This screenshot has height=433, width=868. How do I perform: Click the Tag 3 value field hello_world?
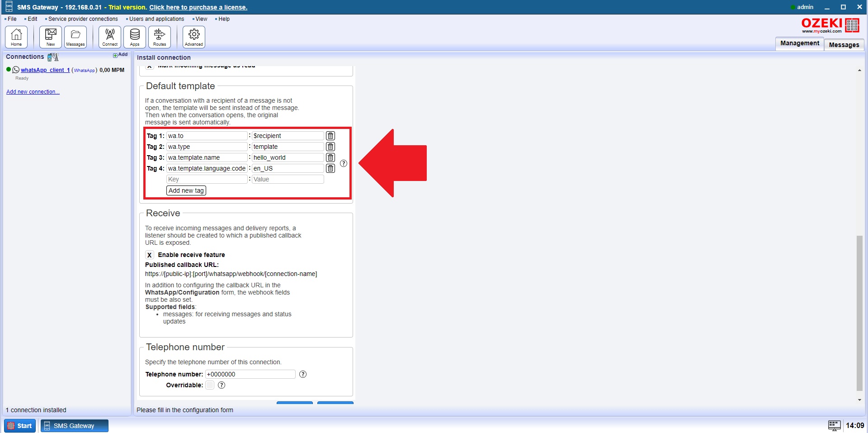(288, 157)
